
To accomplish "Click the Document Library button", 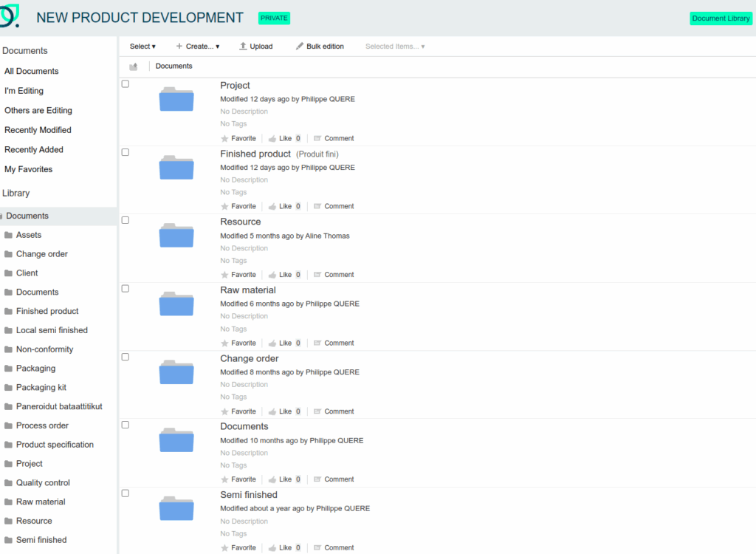I will click(721, 18).
